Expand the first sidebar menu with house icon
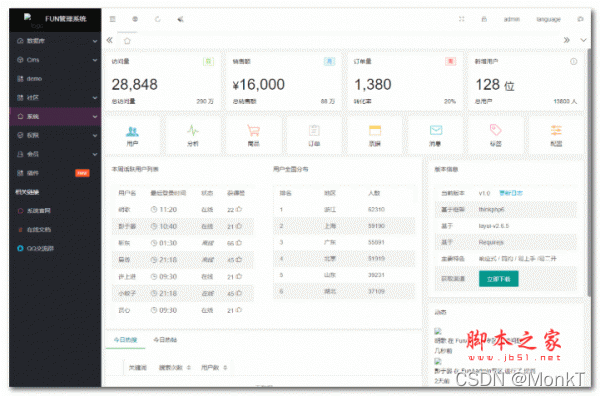Viewport: 600px width, 396px height. click(55, 41)
